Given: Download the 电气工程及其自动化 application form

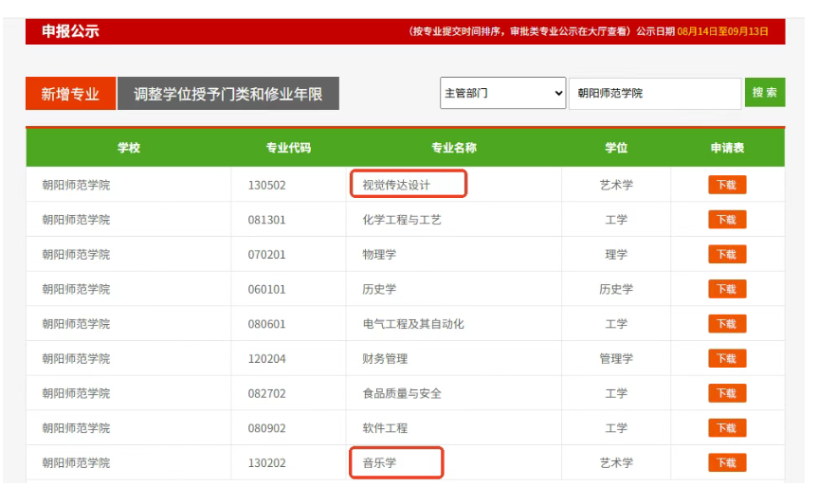Looking at the screenshot, I should (726, 324).
